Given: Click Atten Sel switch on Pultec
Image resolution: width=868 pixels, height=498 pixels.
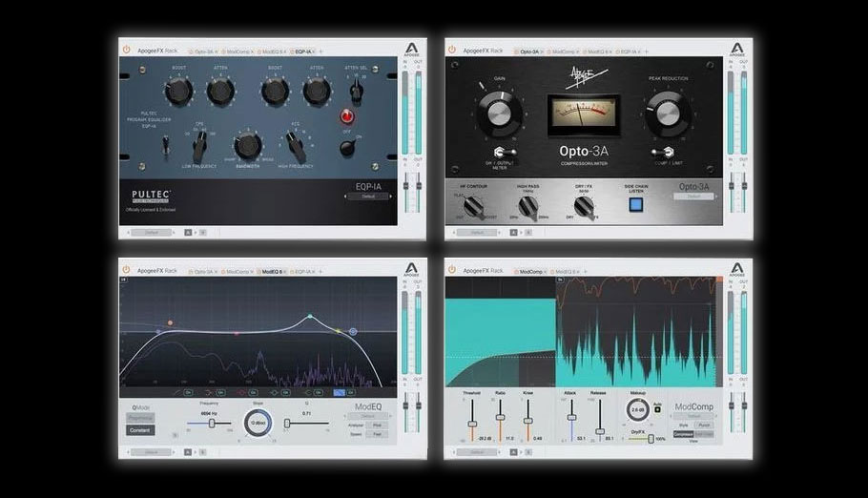Looking at the screenshot, I should (356, 90).
